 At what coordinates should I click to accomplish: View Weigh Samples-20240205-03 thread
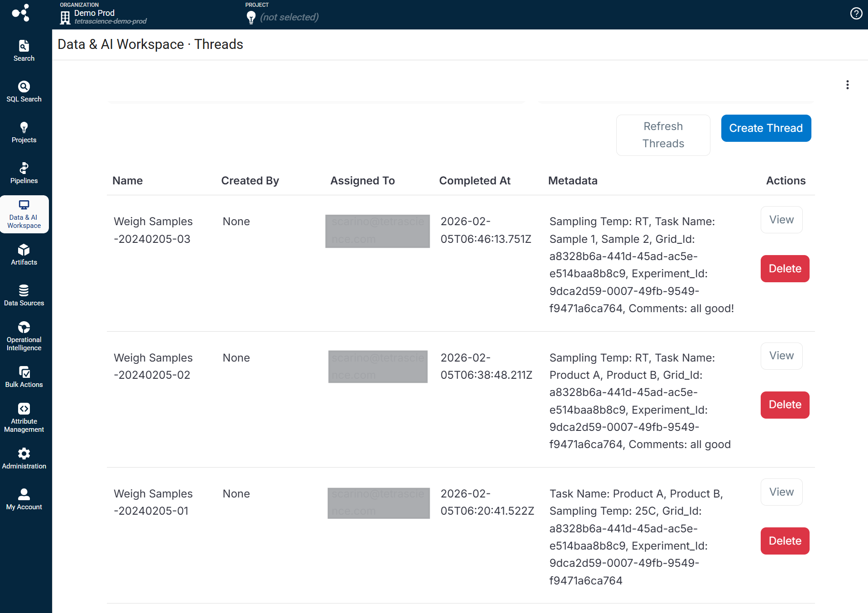coord(781,220)
